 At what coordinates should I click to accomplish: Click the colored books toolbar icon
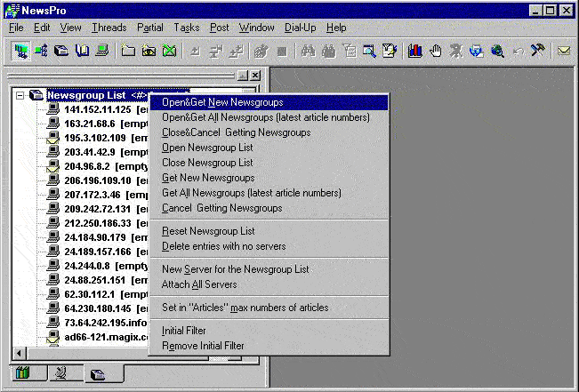[415, 51]
